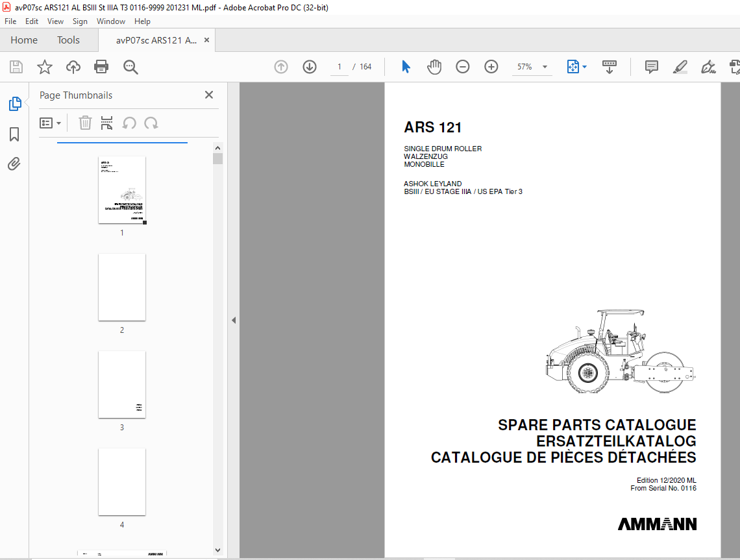
Task: Open the Attachments paperclip panel
Action: [14, 164]
